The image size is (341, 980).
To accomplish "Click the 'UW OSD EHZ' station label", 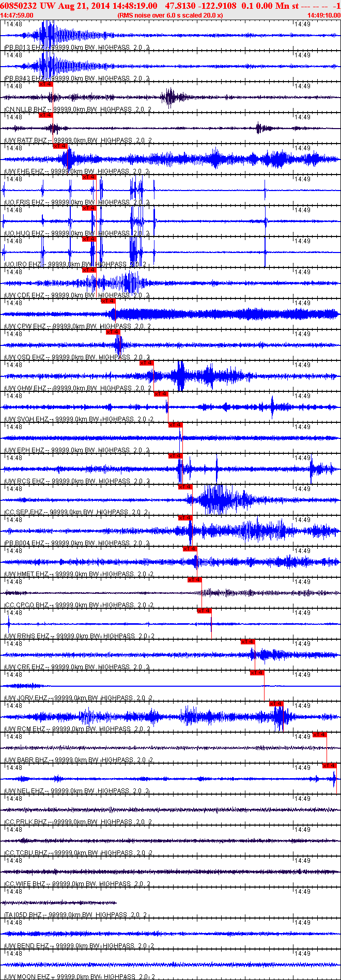I will click(24, 357).
